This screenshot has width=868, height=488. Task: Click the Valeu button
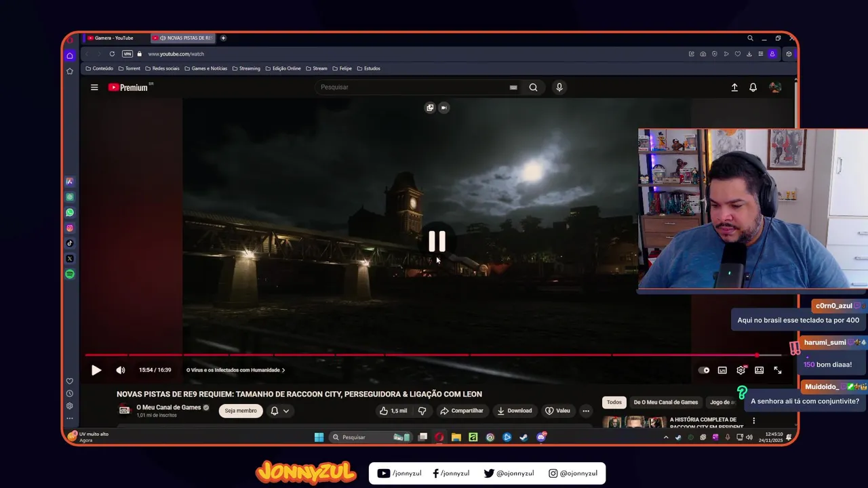pos(557,411)
